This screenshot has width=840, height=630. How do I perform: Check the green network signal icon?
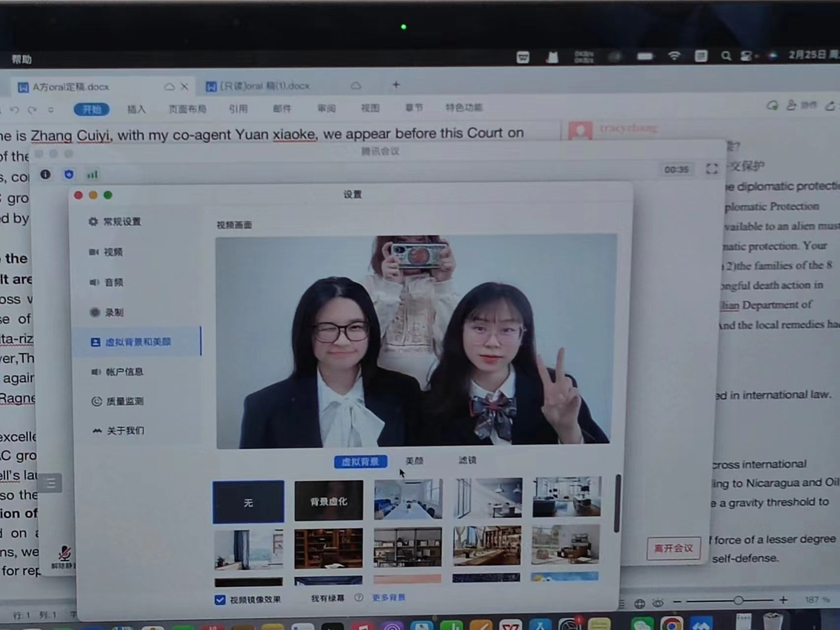pyautogui.click(x=92, y=175)
